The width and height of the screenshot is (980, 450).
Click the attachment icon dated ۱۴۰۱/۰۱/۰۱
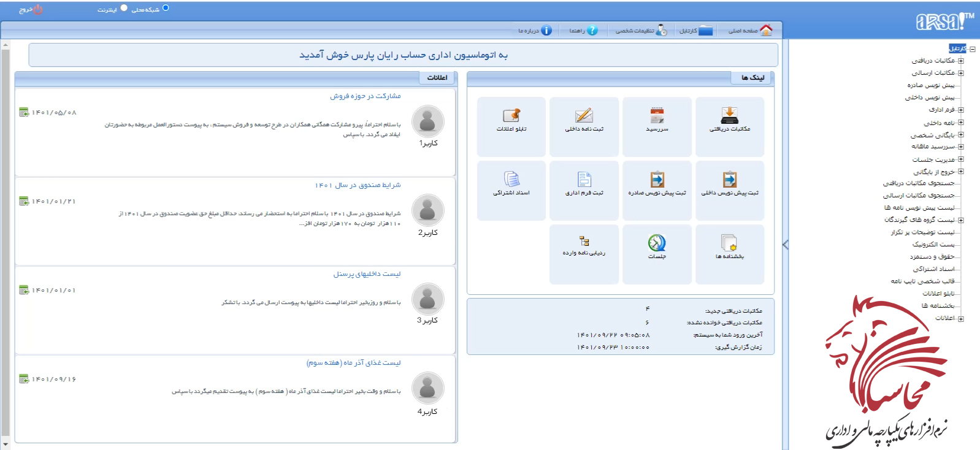[24, 290]
